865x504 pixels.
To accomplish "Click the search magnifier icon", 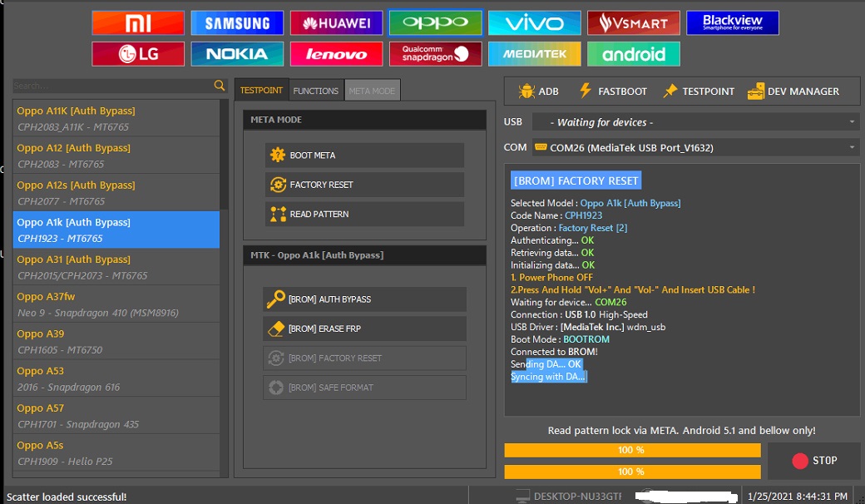I will 219,86.
